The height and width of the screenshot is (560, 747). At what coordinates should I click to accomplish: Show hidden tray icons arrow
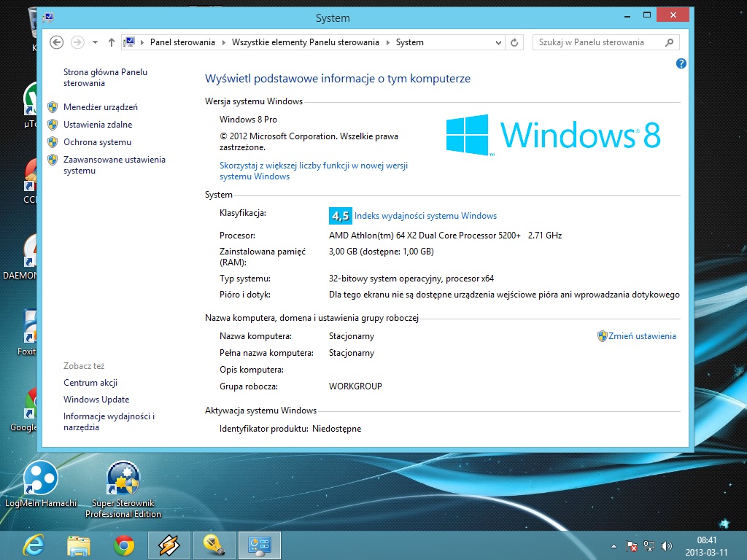614,546
